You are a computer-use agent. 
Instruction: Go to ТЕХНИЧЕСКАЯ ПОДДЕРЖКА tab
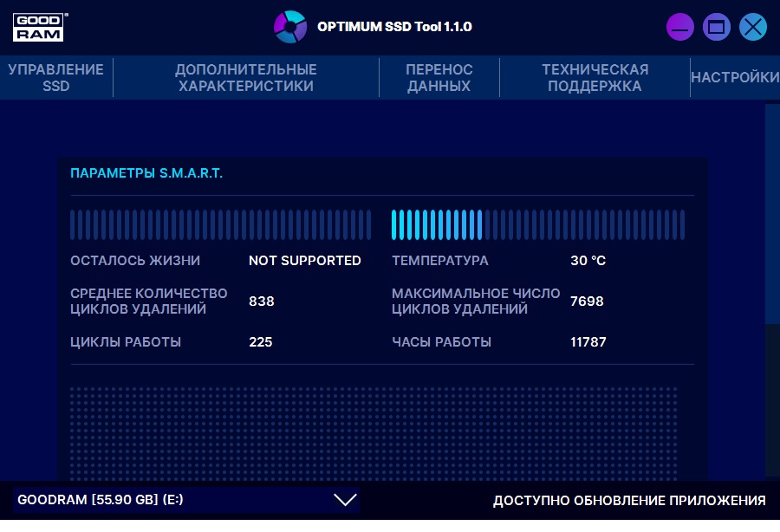click(x=595, y=78)
